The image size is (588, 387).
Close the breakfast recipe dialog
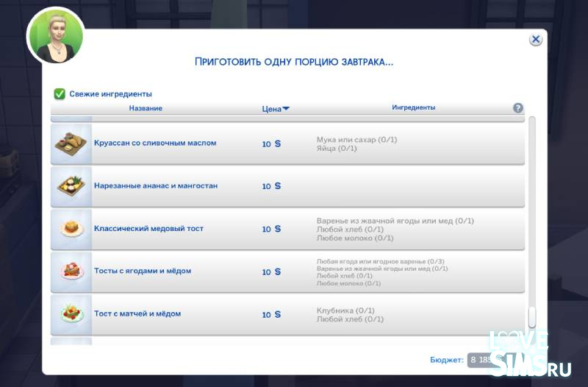[536, 40]
